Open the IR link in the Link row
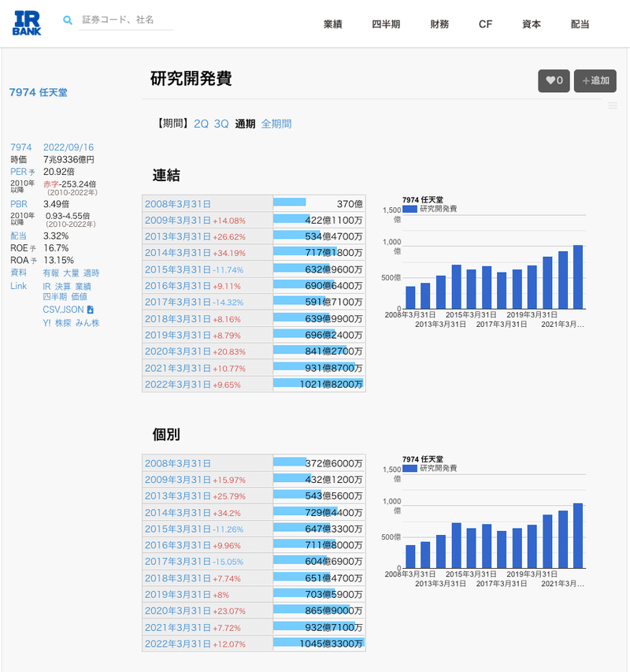The image size is (630, 672). coord(46,286)
